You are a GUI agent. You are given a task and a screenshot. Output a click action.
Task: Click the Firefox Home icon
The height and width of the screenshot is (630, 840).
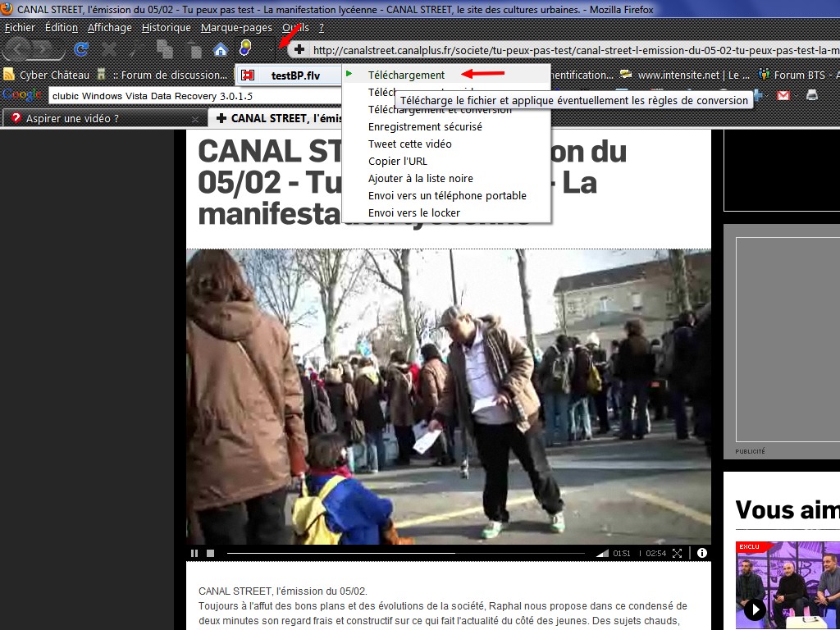click(220, 49)
